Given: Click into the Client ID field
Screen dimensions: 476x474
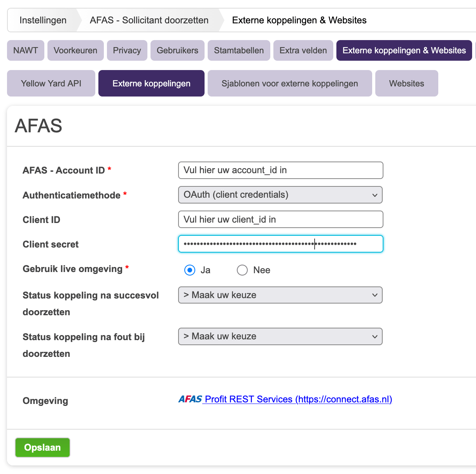Looking at the screenshot, I should point(280,219).
